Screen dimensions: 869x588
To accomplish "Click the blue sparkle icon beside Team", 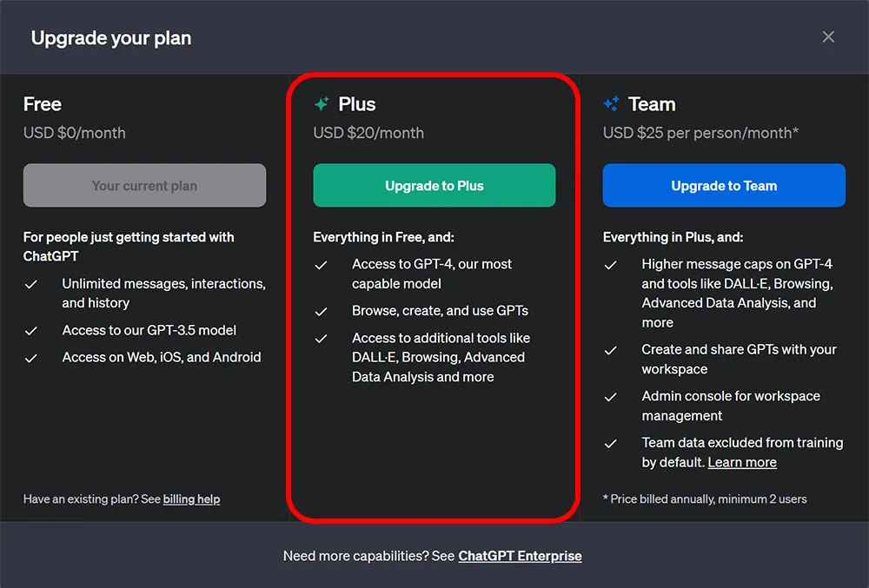I will point(611,103).
